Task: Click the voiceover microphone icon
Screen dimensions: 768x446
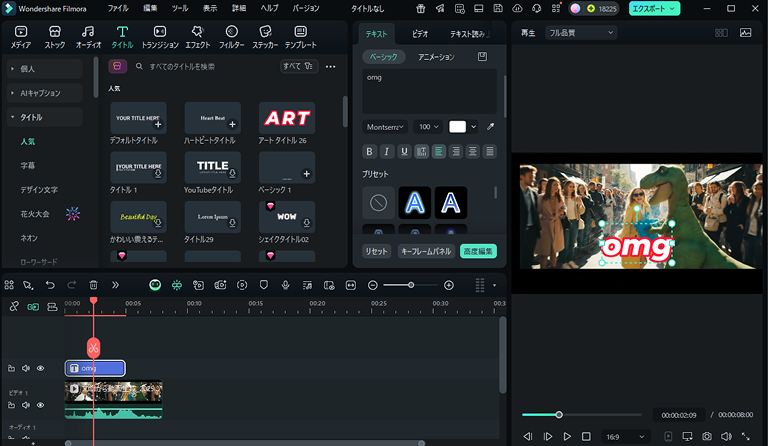Action: [286, 285]
